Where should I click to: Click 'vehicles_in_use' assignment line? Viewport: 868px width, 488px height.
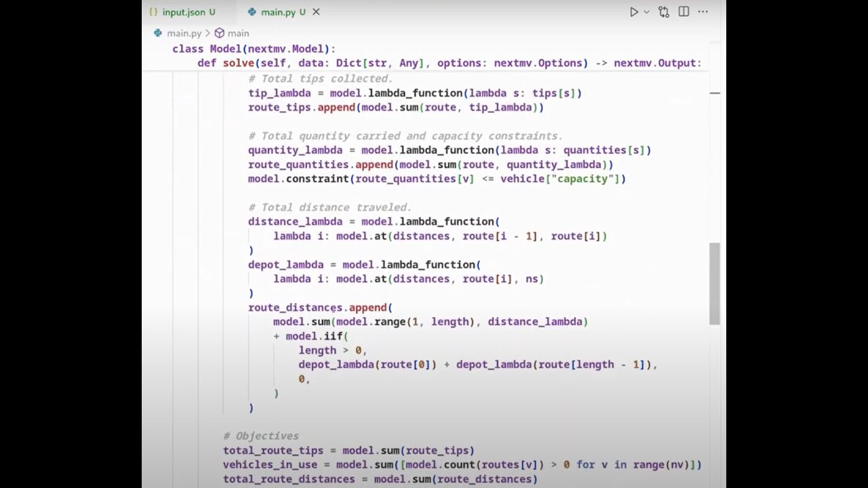(462, 465)
